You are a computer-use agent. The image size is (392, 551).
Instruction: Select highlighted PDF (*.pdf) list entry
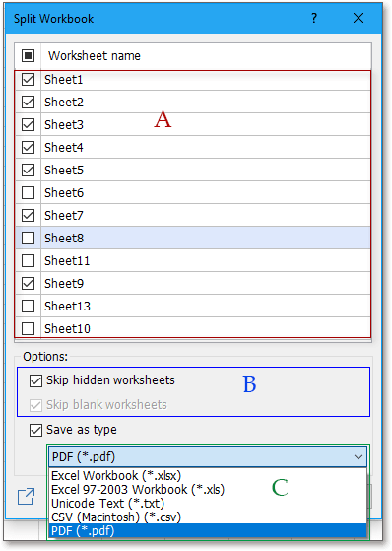208,530
